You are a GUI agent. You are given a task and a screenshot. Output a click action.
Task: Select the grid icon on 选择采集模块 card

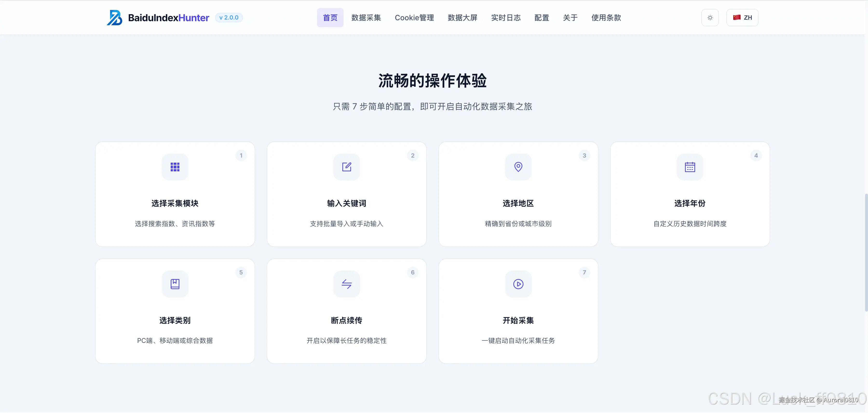click(175, 167)
